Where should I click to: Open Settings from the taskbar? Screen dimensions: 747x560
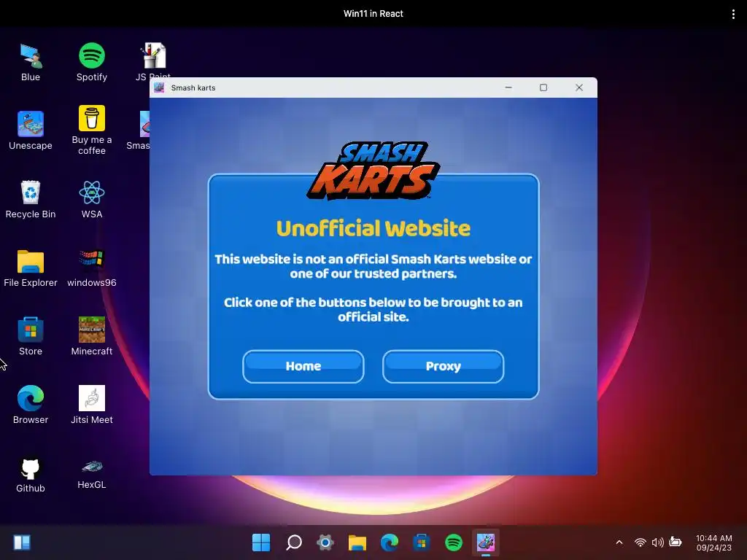(x=325, y=542)
